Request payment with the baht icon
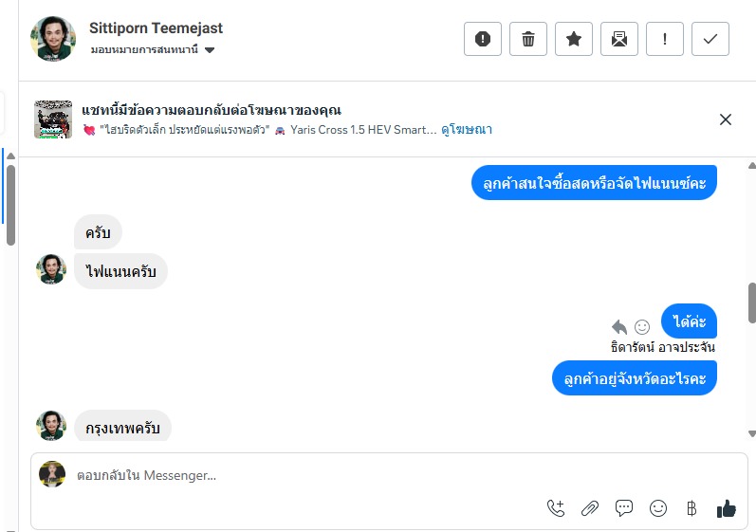This screenshot has width=756, height=532. click(691, 508)
